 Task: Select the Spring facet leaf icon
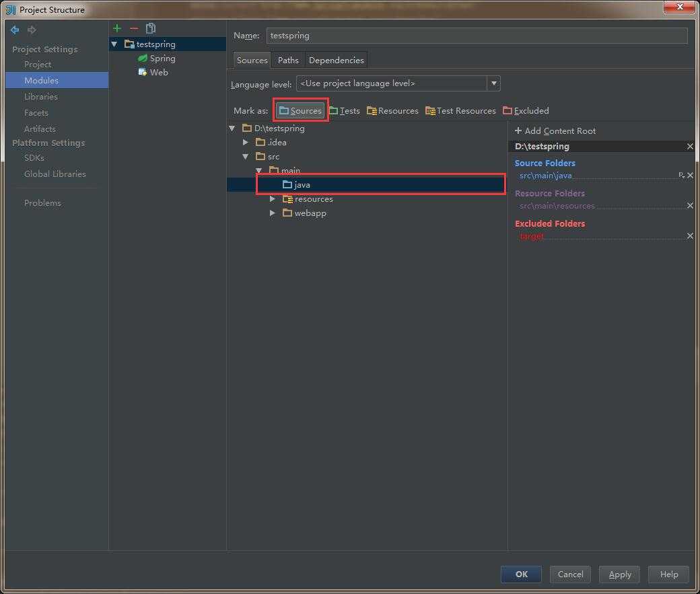tap(143, 58)
